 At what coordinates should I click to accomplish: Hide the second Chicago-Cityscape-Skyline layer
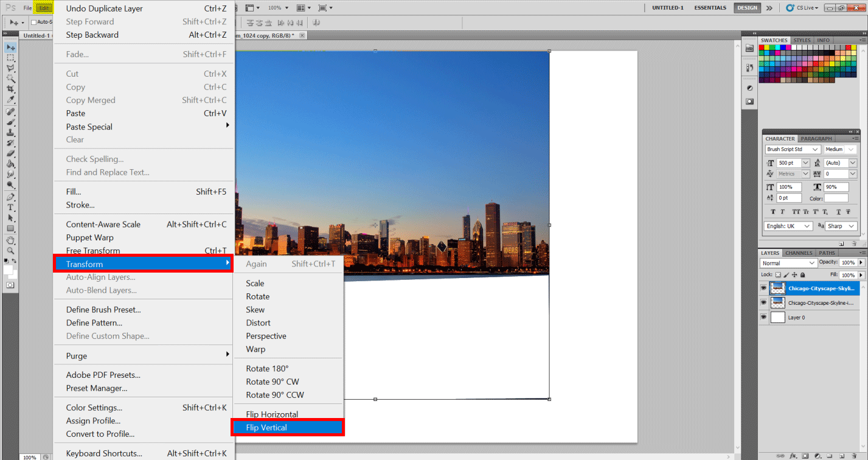click(764, 302)
